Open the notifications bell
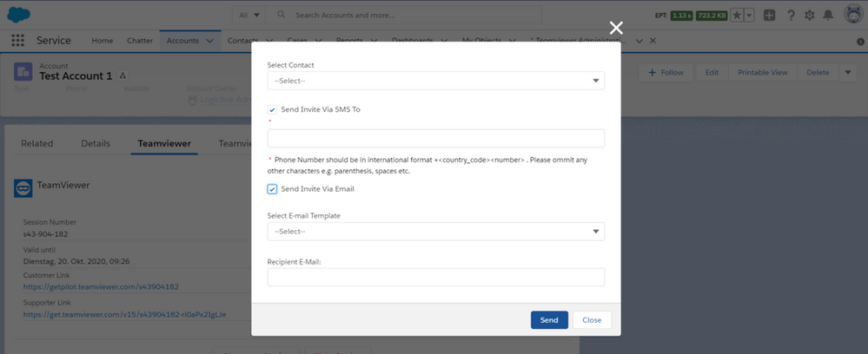This screenshot has width=868, height=354. 828,16
